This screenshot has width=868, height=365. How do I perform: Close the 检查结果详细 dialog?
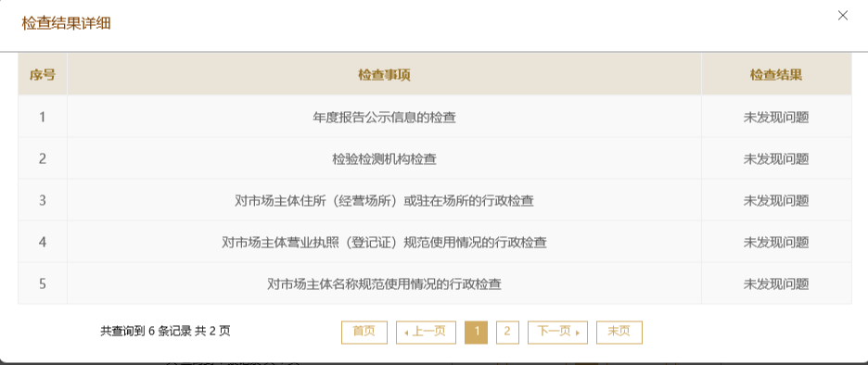(843, 16)
